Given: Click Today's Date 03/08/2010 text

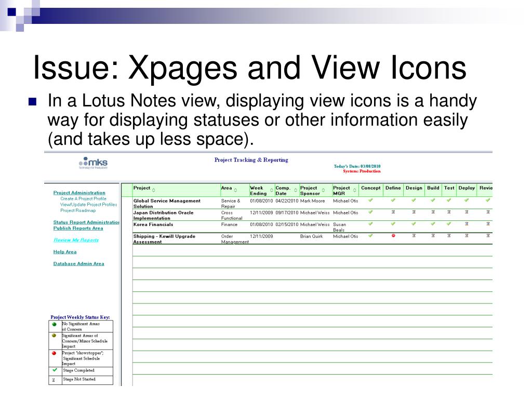Looking at the screenshot, I should 357,166.
